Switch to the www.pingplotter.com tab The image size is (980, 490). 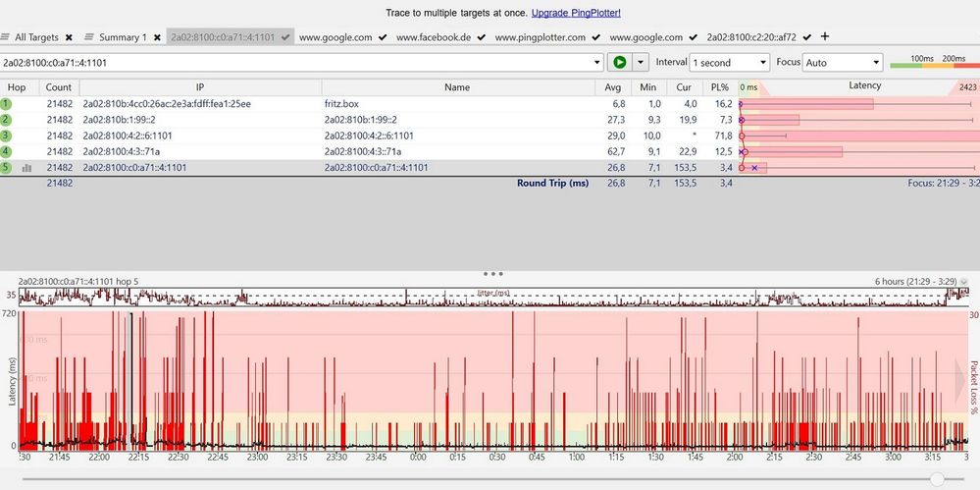[x=540, y=37]
